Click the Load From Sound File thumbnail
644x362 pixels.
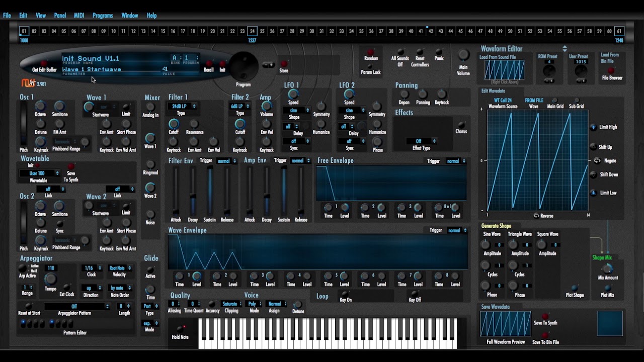(x=504, y=70)
